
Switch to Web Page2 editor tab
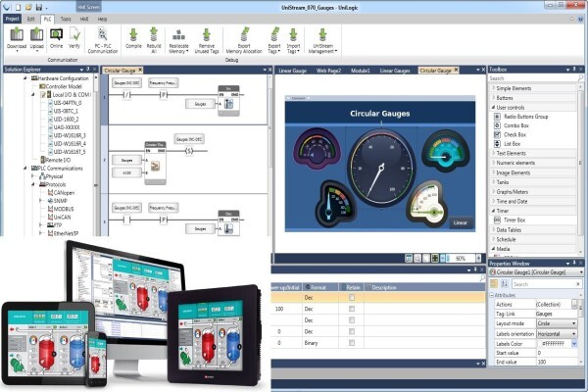tap(328, 71)
